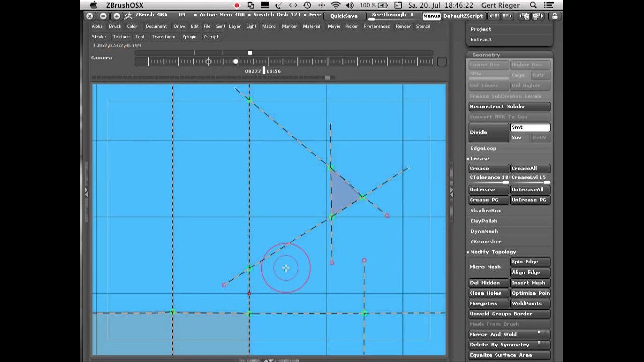Click Unweld Groups Border button
Viewport: 644px width, 362px height.
click(x=510, y=314)
